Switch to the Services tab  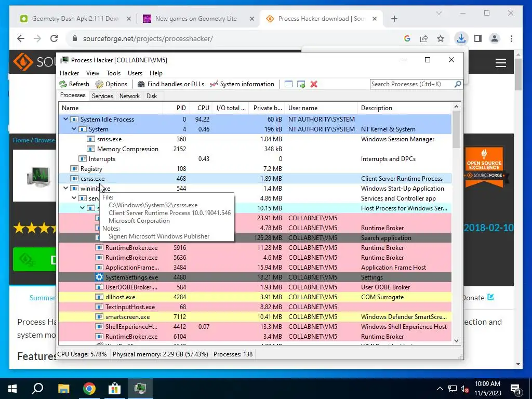click(102, 96)
